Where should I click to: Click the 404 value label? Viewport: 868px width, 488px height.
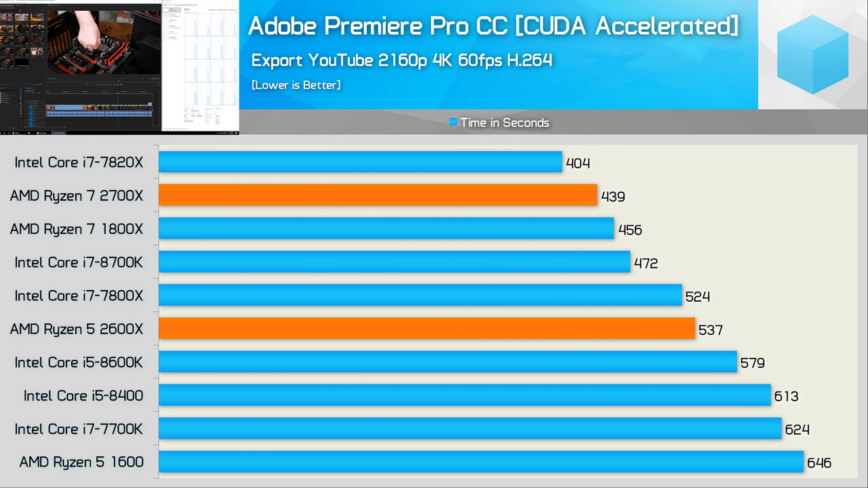click(578, 163)
